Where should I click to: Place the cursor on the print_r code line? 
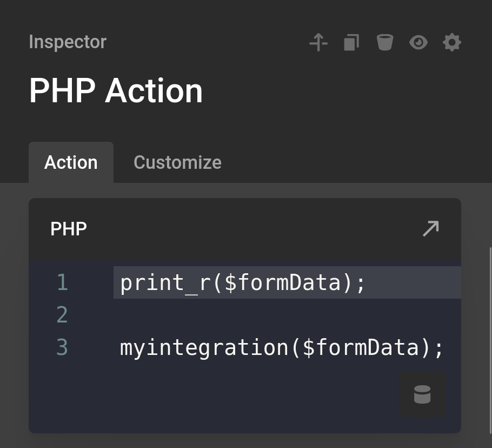coord(242,282)
